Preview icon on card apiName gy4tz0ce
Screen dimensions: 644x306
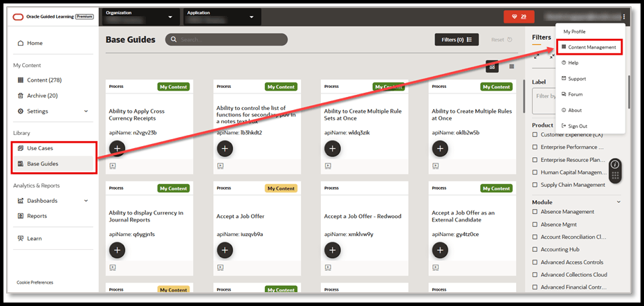coord(436,268)
